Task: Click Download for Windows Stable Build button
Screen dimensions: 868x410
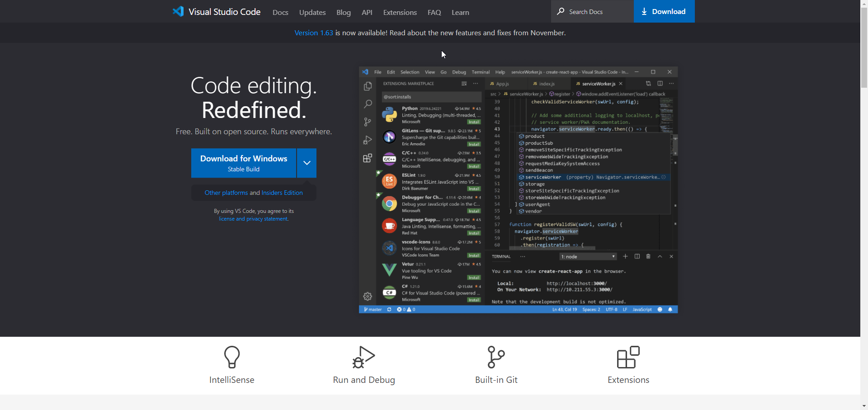Action: (x=244, y=163)
